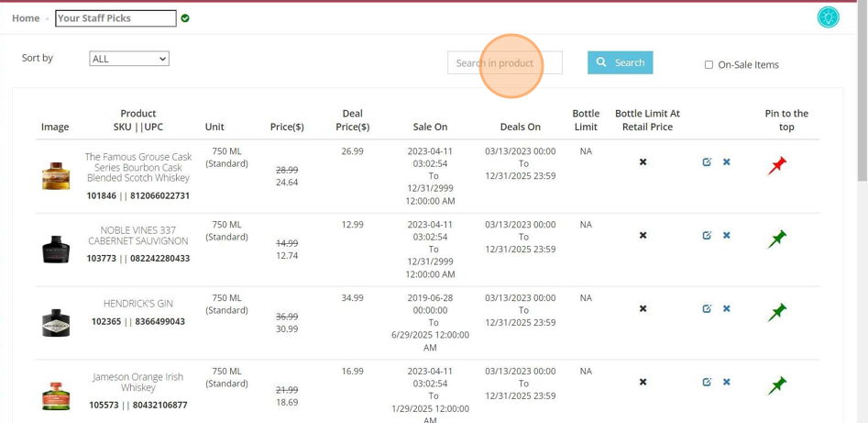Click the Sale On column header
The height and width of the screenshot is (423, 868).
(x=430, y=127)
